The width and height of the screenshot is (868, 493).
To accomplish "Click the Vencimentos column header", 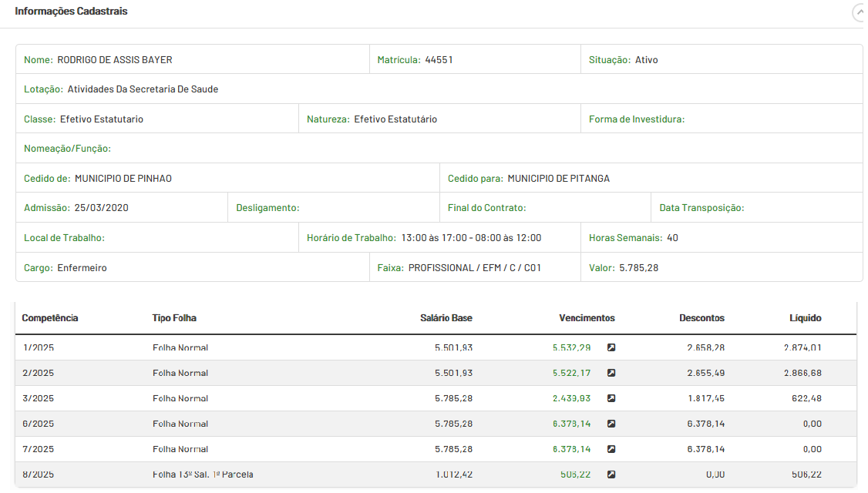I will click(x=587, y=318).
